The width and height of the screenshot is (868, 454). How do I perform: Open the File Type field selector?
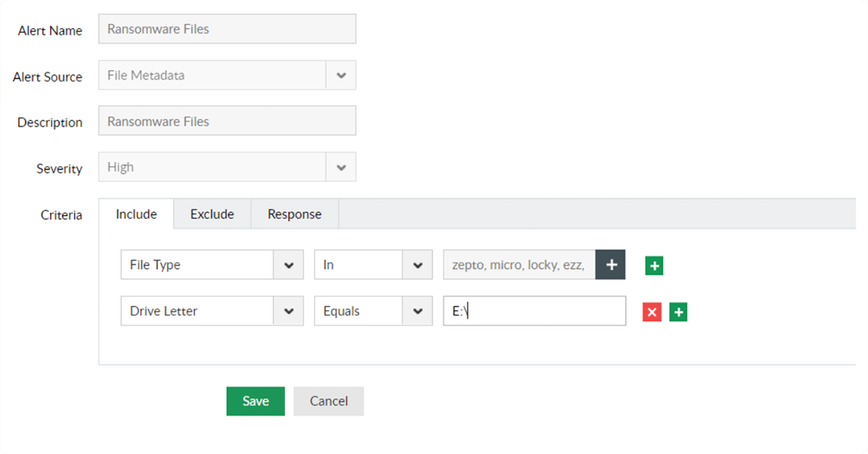[212, 265]
